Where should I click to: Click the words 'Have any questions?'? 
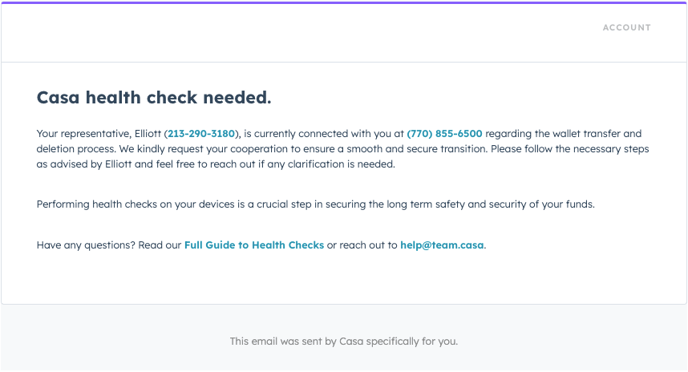point(86,245)
